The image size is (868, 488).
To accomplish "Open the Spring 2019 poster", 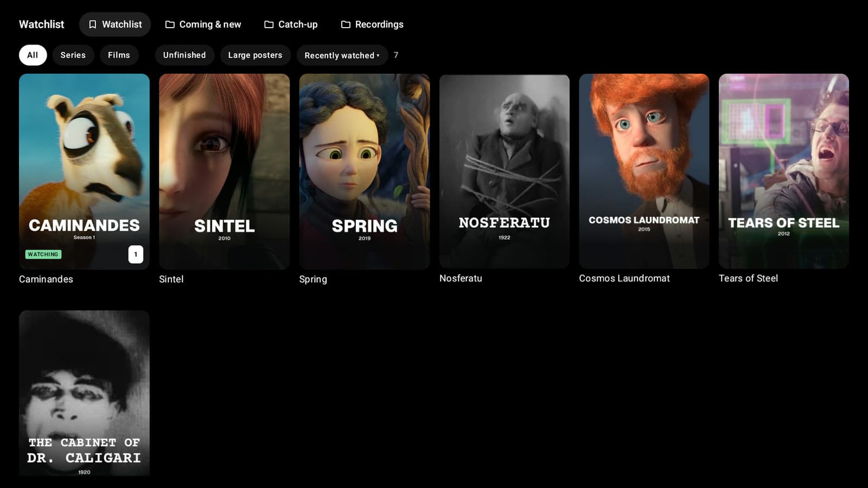I will click(365, 171).
